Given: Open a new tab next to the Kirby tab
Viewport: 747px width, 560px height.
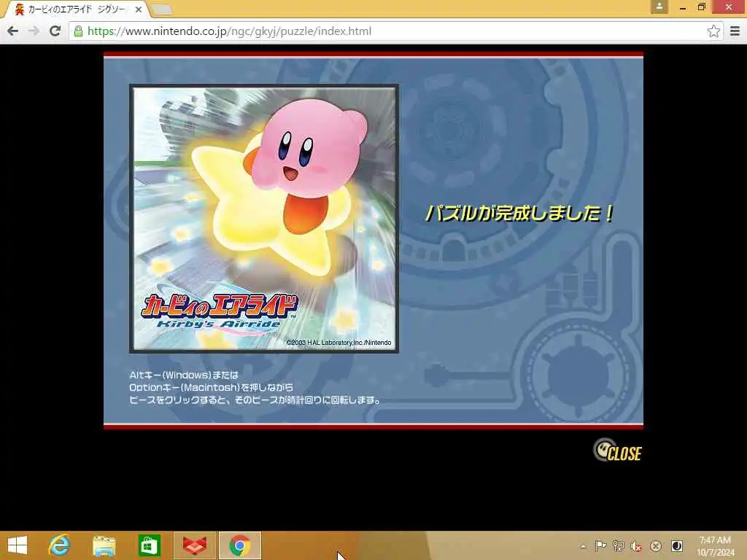Looking at the screenshot, I should (x=161, y=9).
